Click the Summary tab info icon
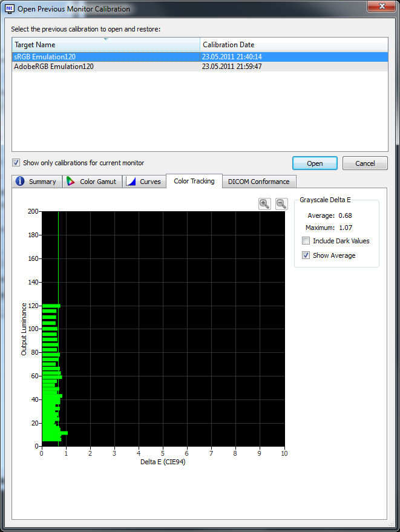The height and width of the screenshot is (532, 400). (x=20, y=182)
